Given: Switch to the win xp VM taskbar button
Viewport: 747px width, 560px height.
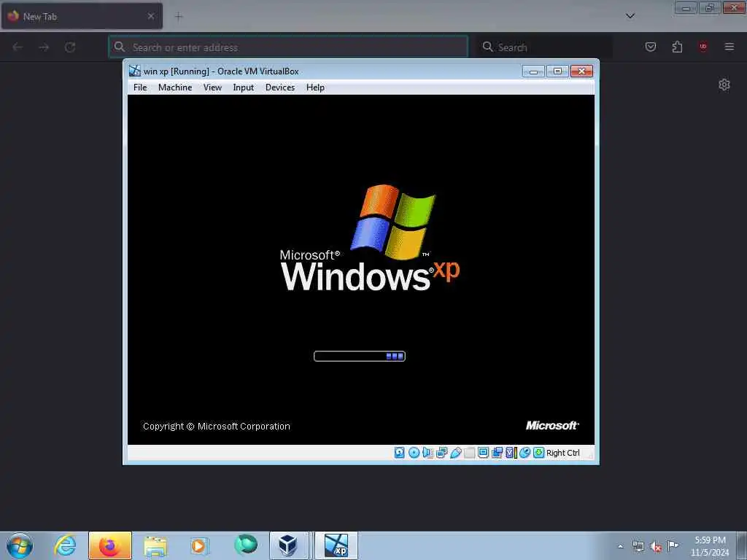Looking at the screenshot, I should pos(336,545).
